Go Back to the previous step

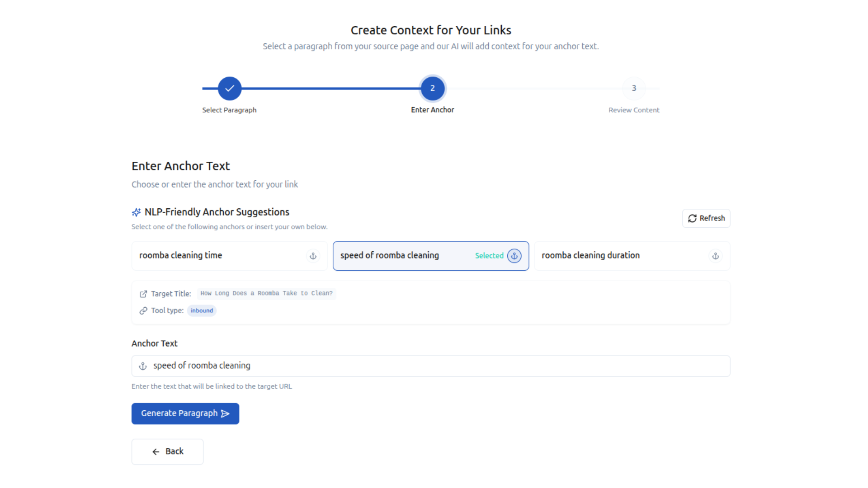pos(167,451)
